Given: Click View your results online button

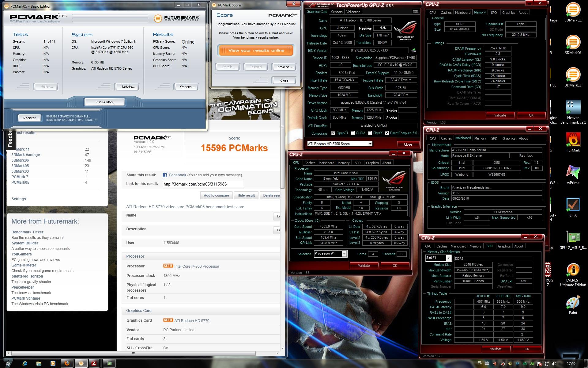Looking at the screenshot, I should (x=256, y=50).
